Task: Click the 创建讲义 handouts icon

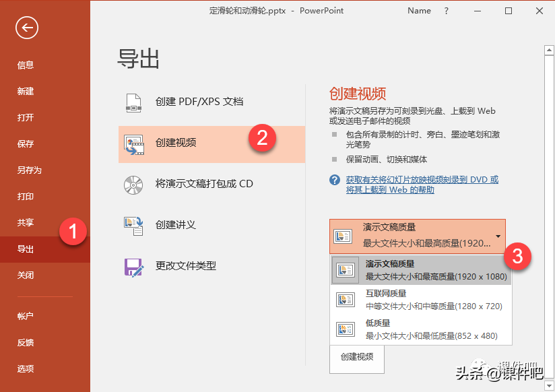Action: click(134, 225)
